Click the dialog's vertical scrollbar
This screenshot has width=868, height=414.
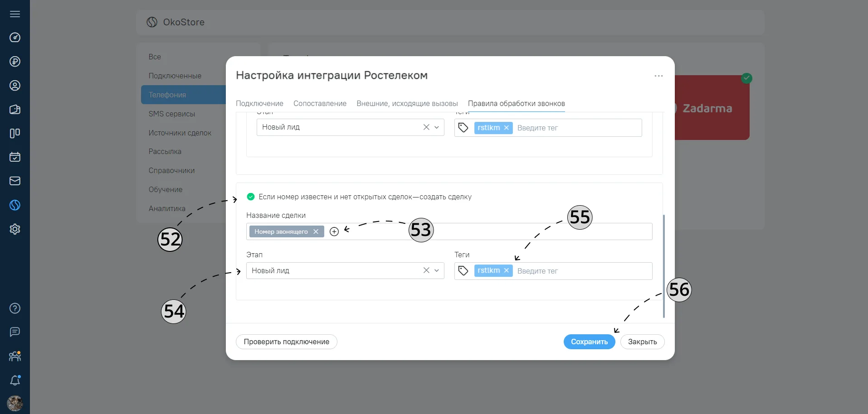tap(664, 266)
